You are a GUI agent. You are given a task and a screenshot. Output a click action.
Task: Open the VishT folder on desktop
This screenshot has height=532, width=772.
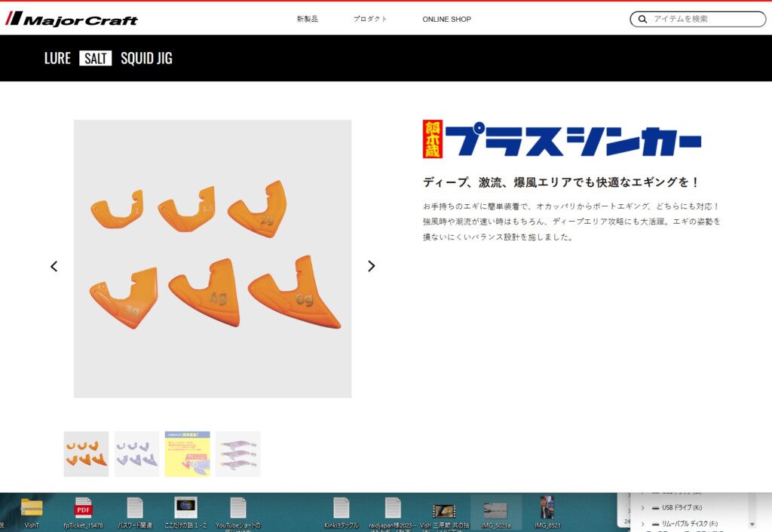tap(32, 508)
